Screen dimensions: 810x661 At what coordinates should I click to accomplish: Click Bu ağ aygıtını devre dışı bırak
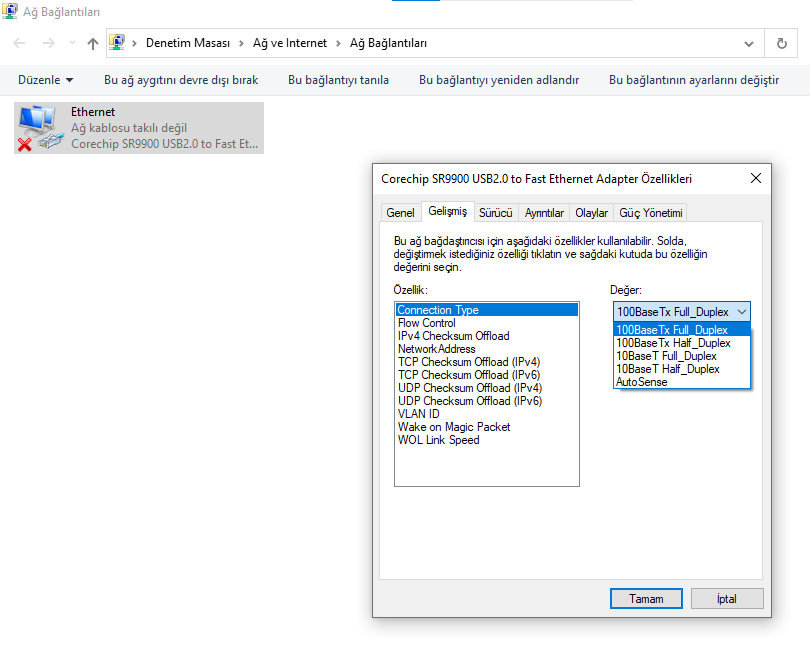[x=181, y=80]
